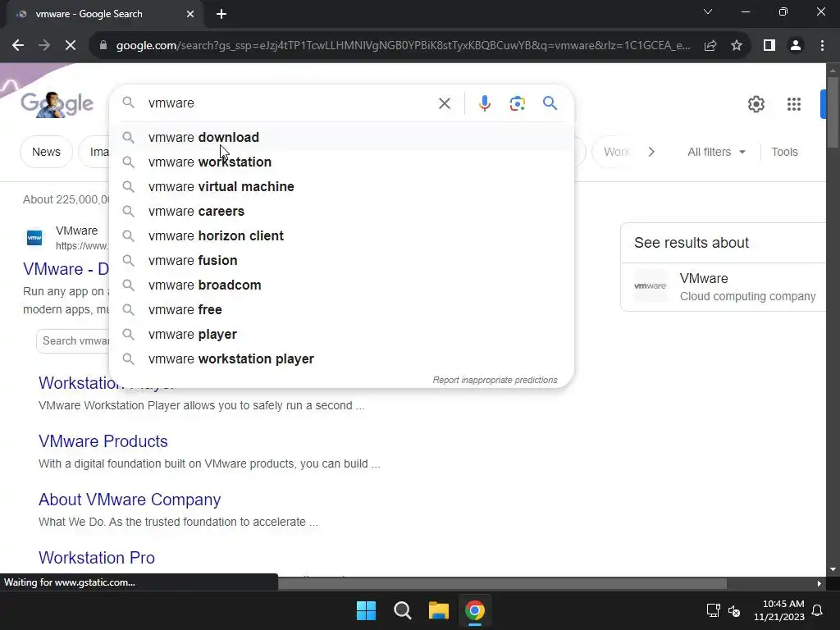The height and width of the screenshot is (630, 840).
Task: Open Google apps grid
Action: point(794,104)
